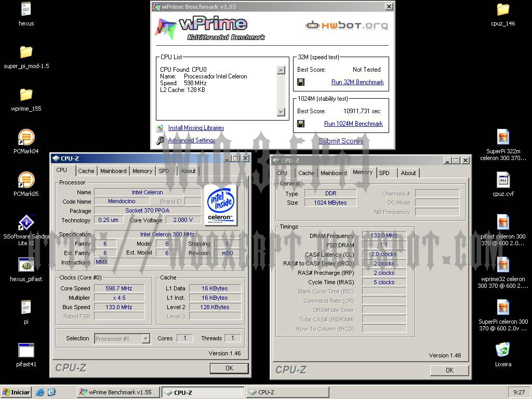Screen dimensions: 532x399
Task: Open the Iniciar start menu
Action: pyautogui.click(x=16, y=392)
